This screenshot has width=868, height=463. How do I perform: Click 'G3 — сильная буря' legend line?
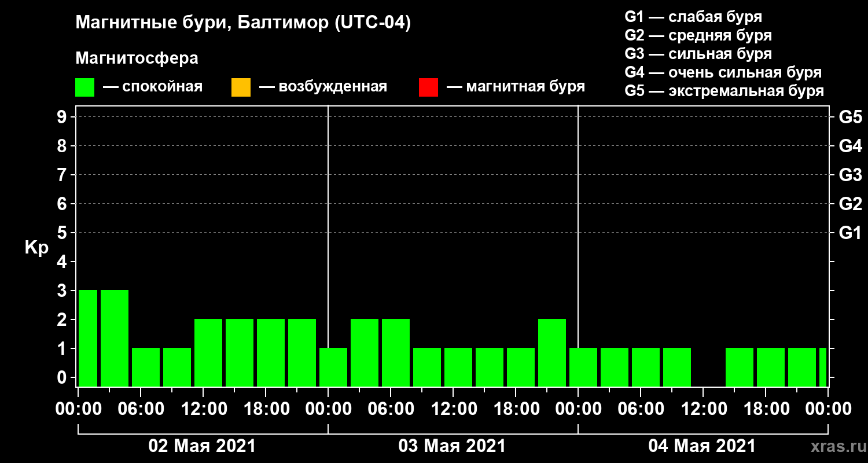tap(698, 54)
